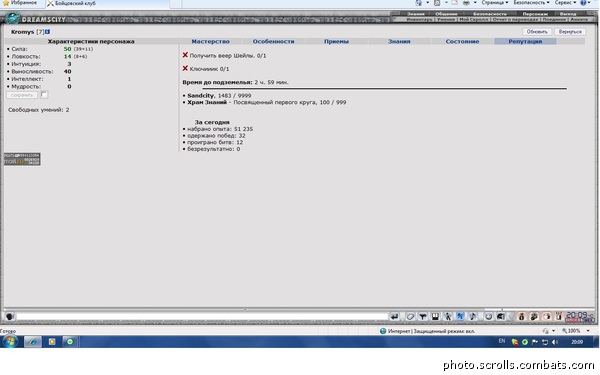Click the 20:09 taskbar clock
Viewport: 600px width, 375px height.
click(577, 342)
